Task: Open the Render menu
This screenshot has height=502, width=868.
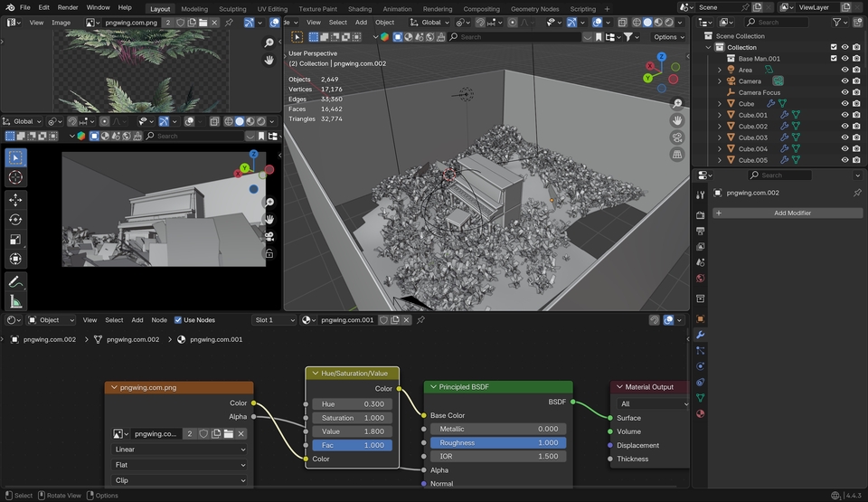Action: click(68, 7)
